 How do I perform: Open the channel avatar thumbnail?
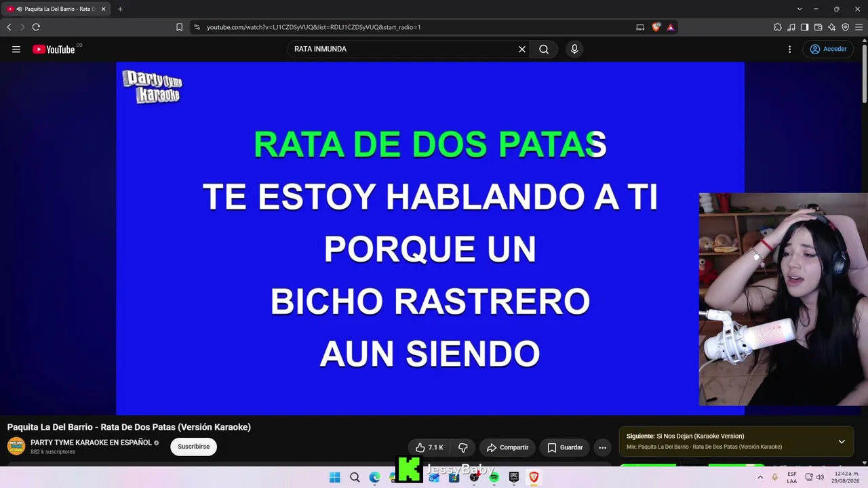click(x=16, y=446)
